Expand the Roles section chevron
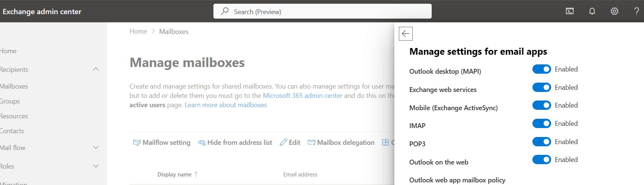 (96, 166)
